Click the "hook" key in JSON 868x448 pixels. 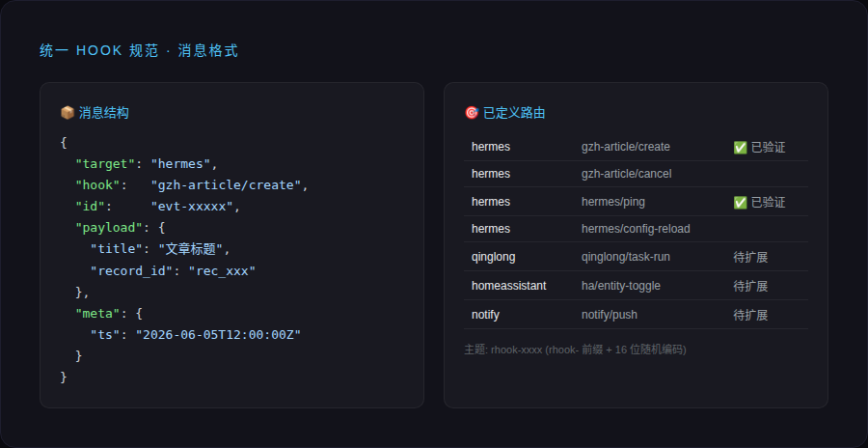(98, 185)
